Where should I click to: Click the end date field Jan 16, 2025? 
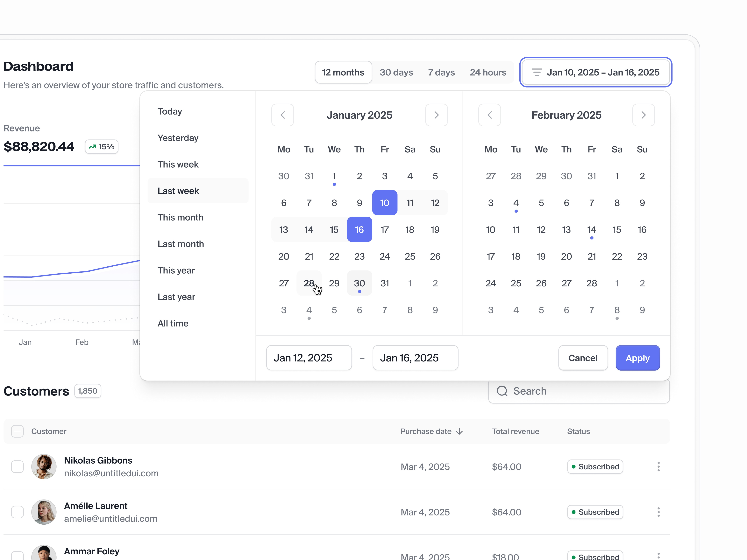pyautogui.click(x=415, y=358)
